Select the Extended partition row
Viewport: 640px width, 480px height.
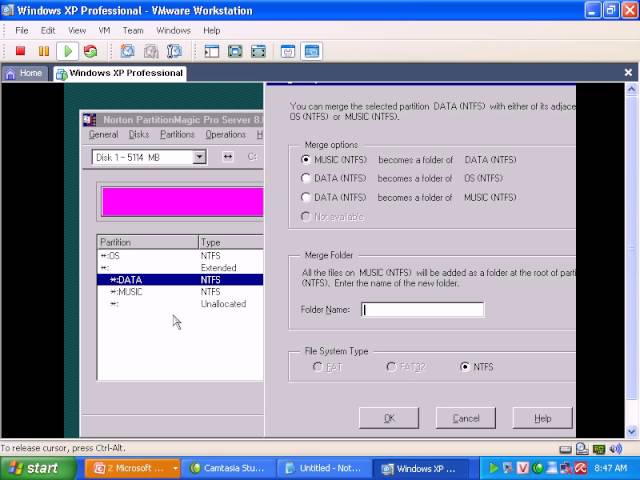click(180, 268)
